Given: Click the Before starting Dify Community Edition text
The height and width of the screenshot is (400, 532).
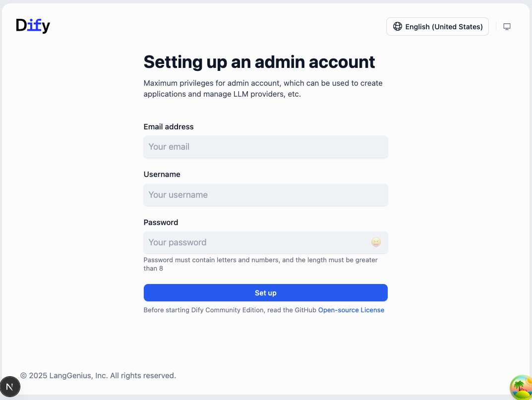Looking at the screenshot, I should coord(230,310).
